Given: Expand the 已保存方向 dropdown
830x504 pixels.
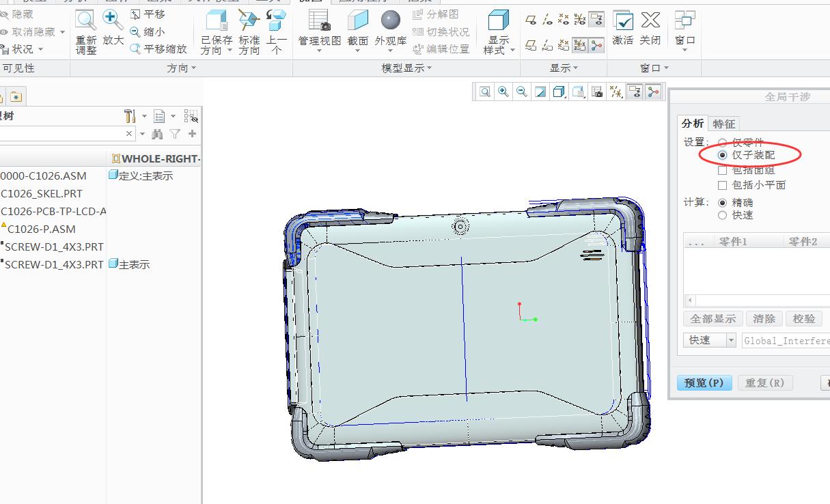Looking at the screenshot, I should (x=230, y=51).
